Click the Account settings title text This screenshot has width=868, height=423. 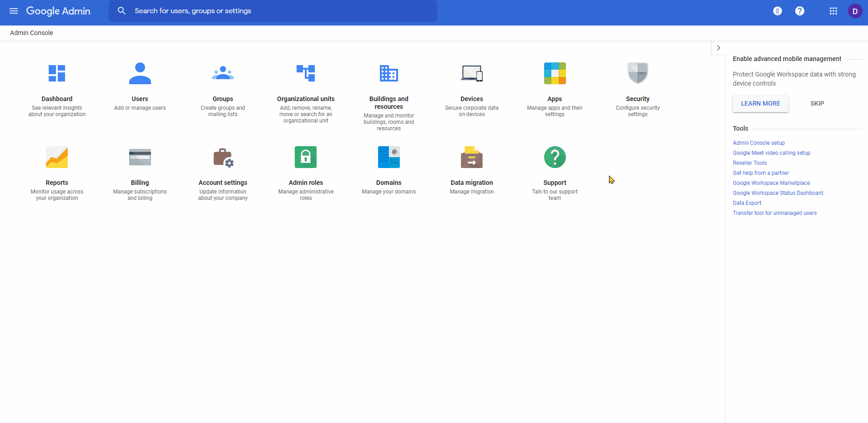[x=223, y=183]
